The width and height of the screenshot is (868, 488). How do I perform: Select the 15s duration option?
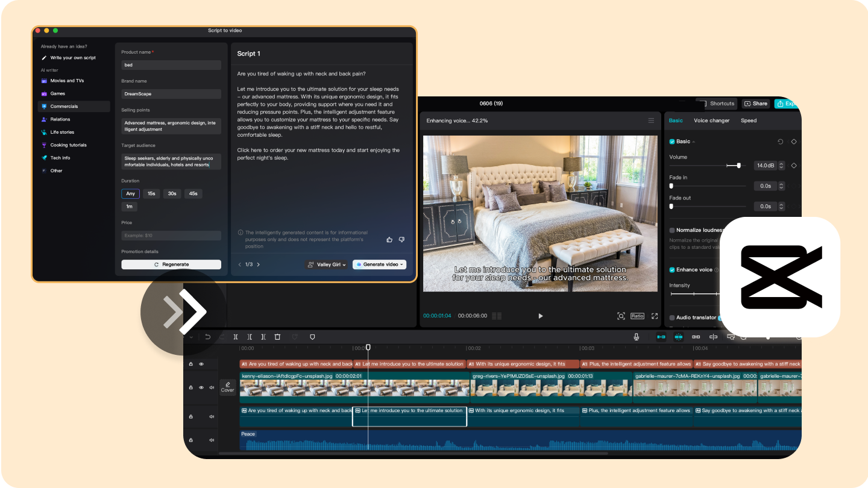[151, 193]
